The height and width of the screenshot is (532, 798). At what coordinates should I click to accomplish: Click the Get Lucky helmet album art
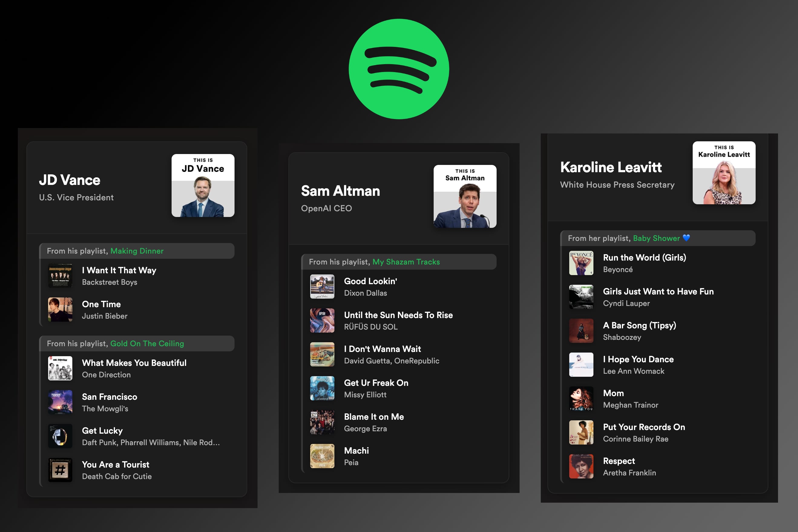click(60, 436)
